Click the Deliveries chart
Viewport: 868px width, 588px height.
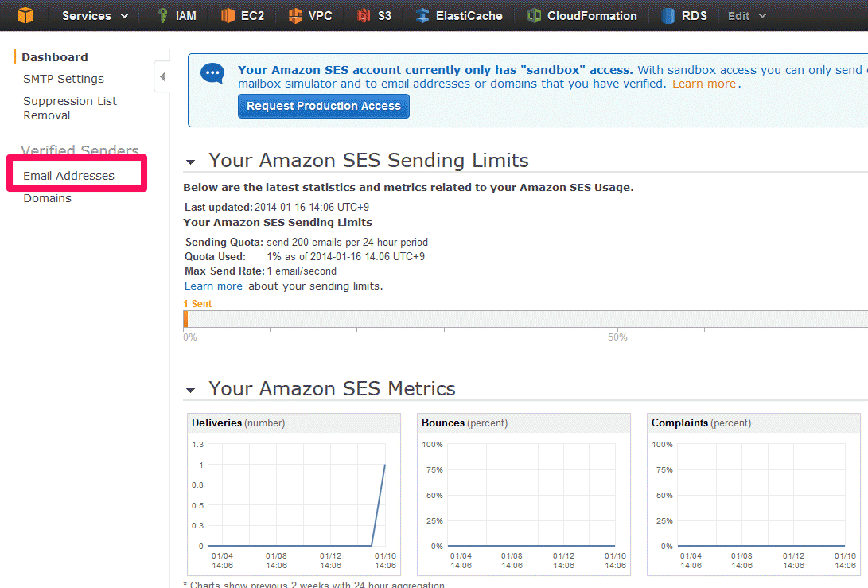(x=294, y=494)
